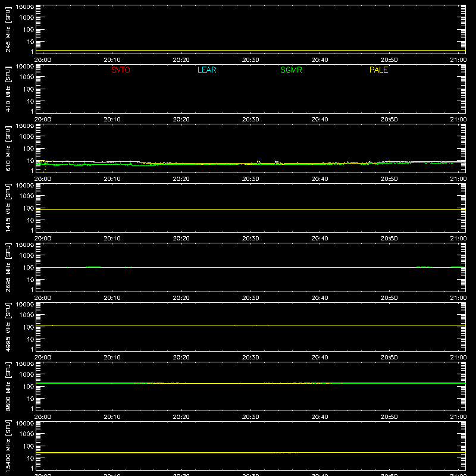476x476 pixels.
Task: Click 20:10 time label under 2695 MHz panel
Action: pos(112,298)
